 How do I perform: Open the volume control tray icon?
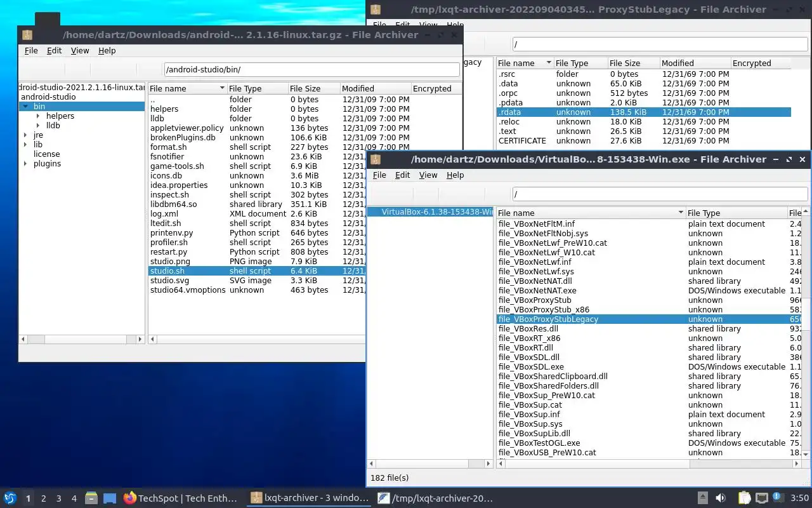[721, 498]
